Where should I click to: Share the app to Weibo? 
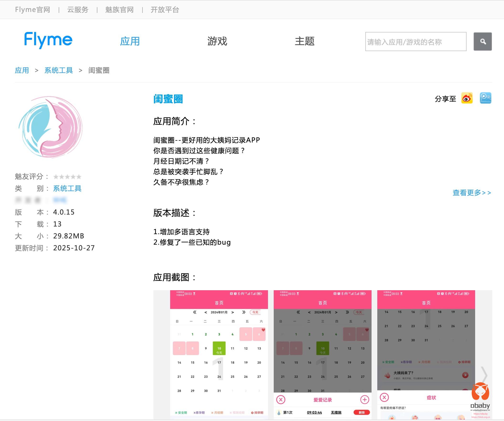467,98
